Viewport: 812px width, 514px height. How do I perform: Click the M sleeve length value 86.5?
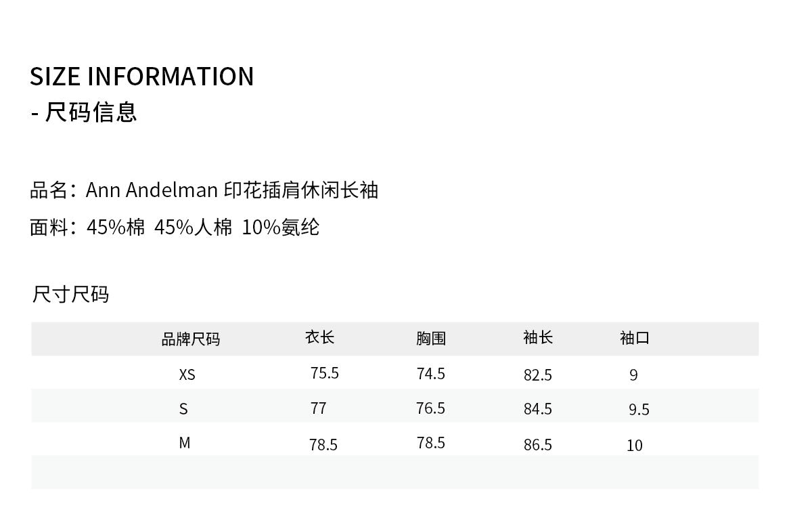click(538, 445)
